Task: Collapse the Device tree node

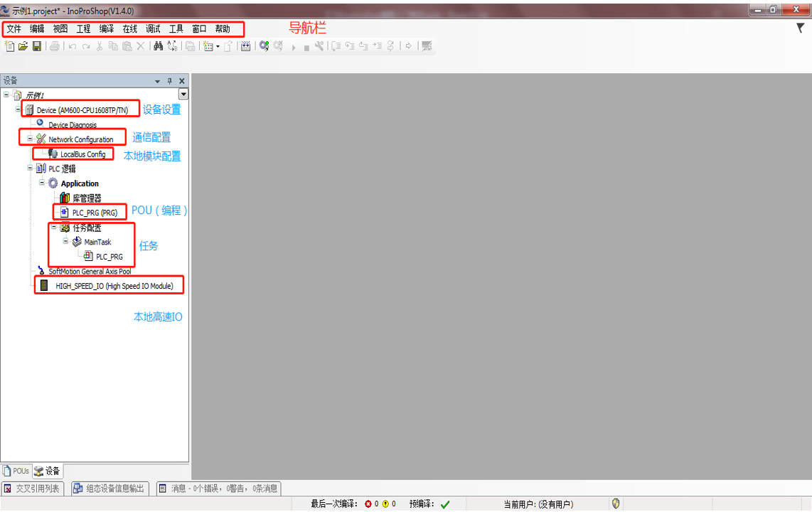Action: point(18,110)
